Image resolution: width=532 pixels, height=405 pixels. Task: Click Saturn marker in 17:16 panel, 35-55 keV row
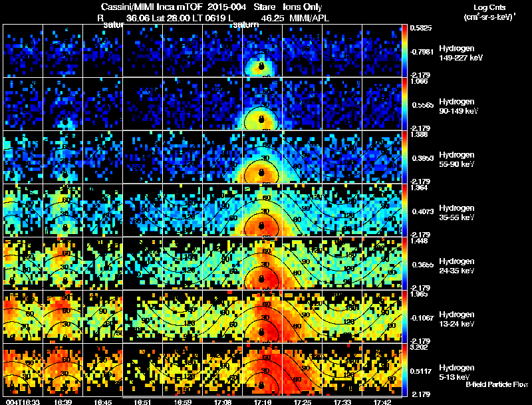261,225
